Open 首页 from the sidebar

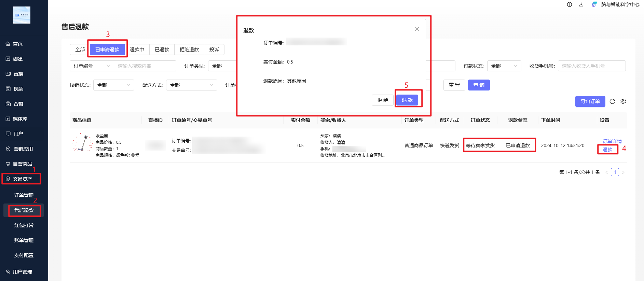pos(18,44)
